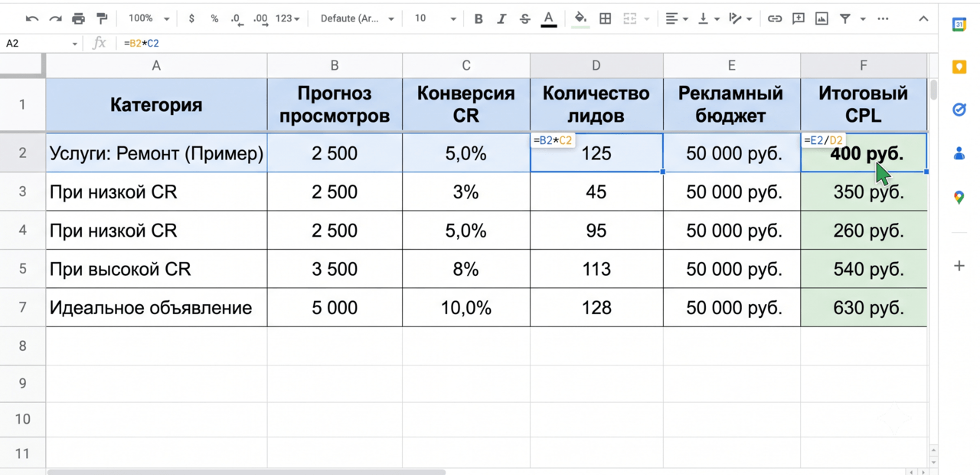Insert a chart

tap(822, 18)
